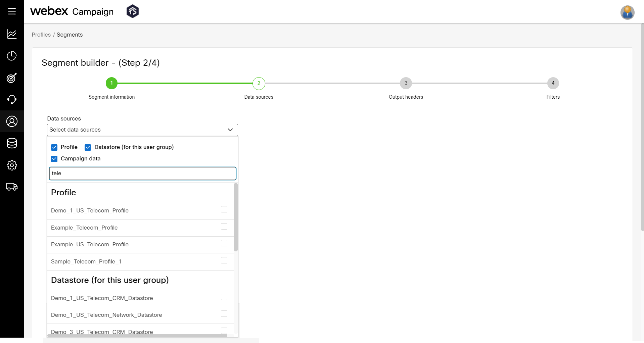Open the hamburger menu at top left

click(12, 11)
